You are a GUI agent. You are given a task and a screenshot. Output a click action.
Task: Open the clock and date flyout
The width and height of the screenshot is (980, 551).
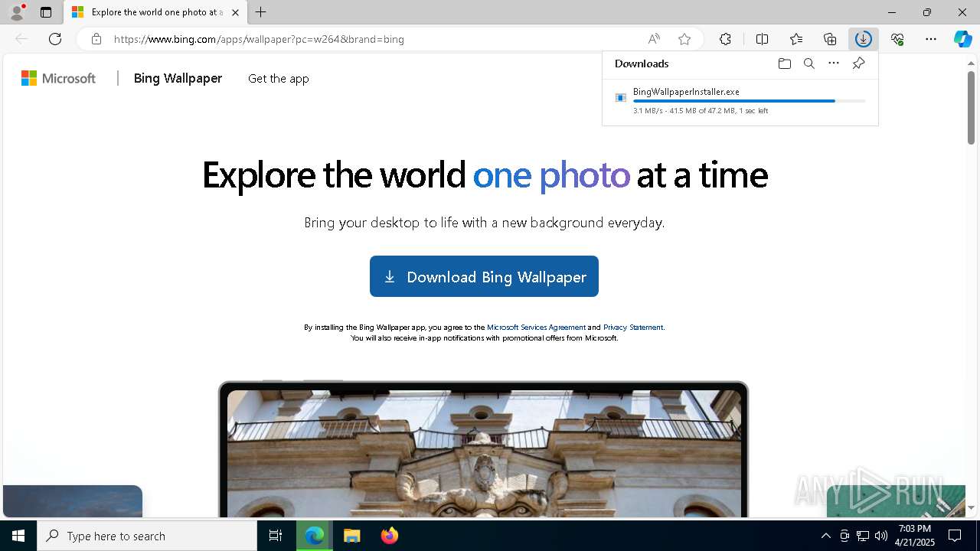coord(915,536)
